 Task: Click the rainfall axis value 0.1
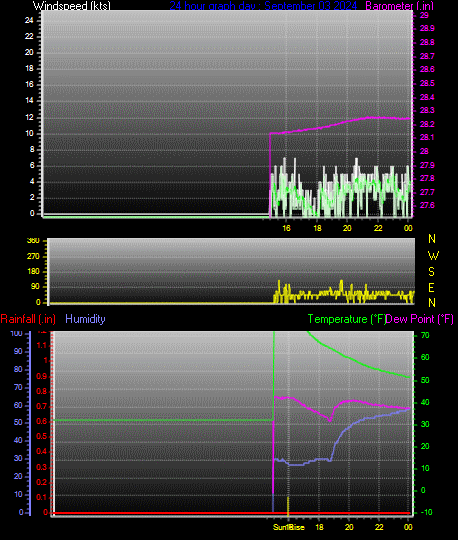coord(42,497)
